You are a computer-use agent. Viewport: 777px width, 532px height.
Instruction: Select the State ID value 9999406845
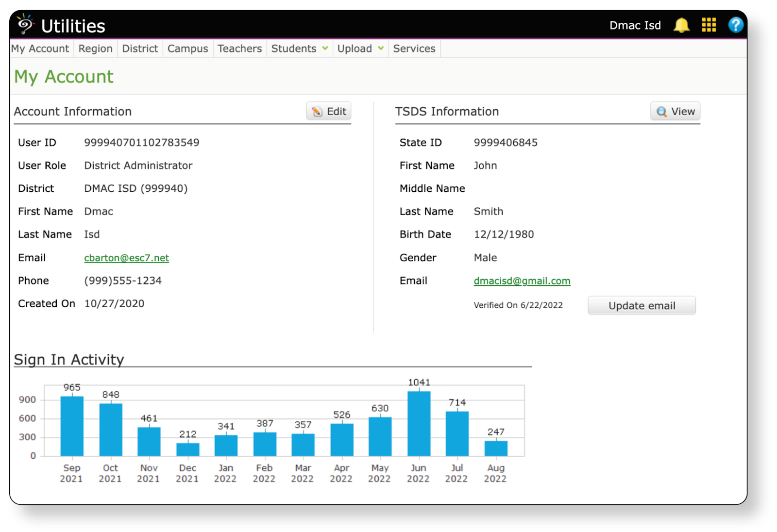click(506, 143)
